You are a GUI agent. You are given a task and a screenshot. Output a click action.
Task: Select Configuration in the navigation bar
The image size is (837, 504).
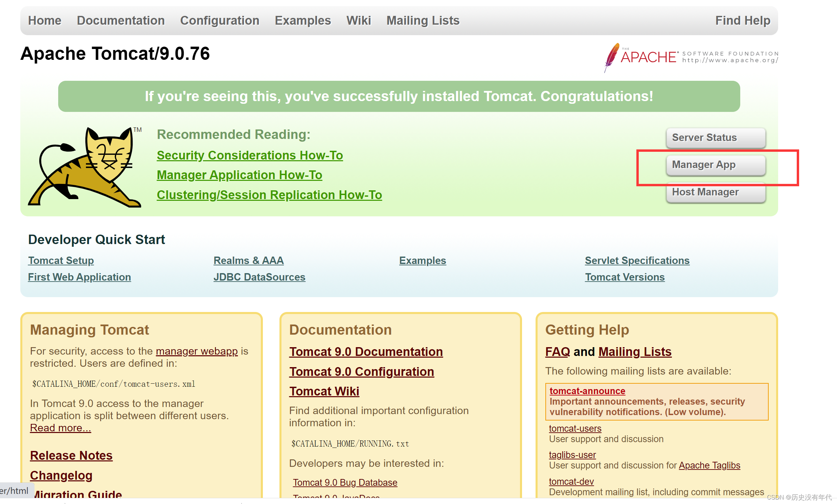[x=220, y=20]
